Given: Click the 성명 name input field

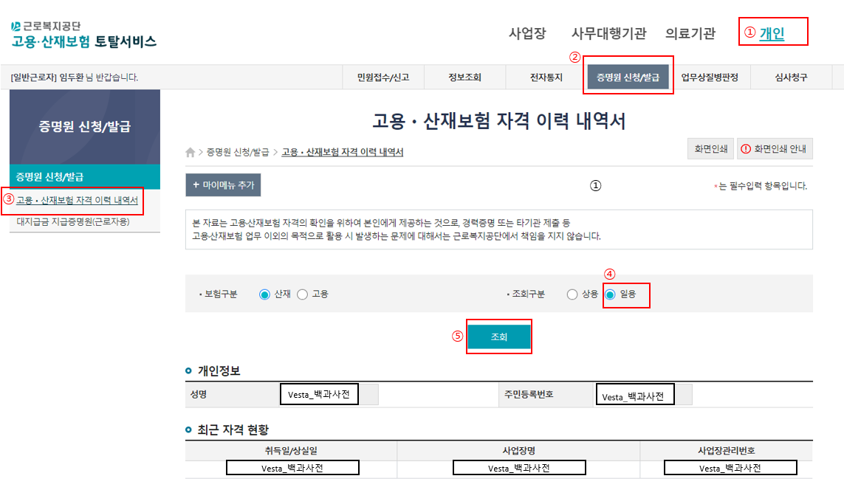Looking at the screenshot, I should click(320, 393).
